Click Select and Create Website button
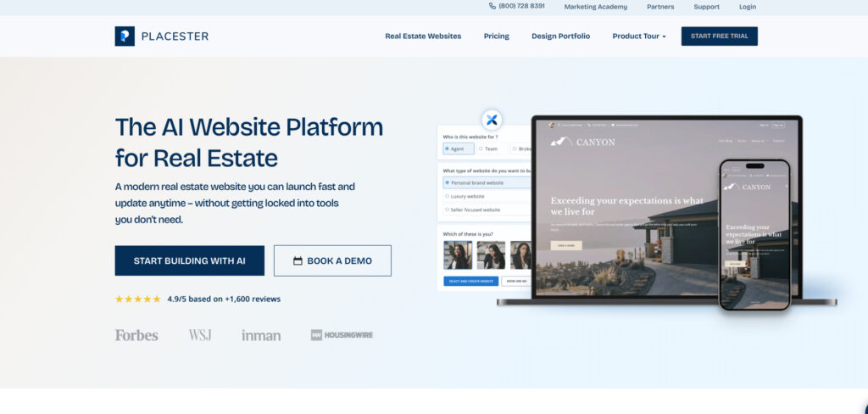The height and width of the screenshot is (414, 868). pyautogui.click(x=470, y=282)
